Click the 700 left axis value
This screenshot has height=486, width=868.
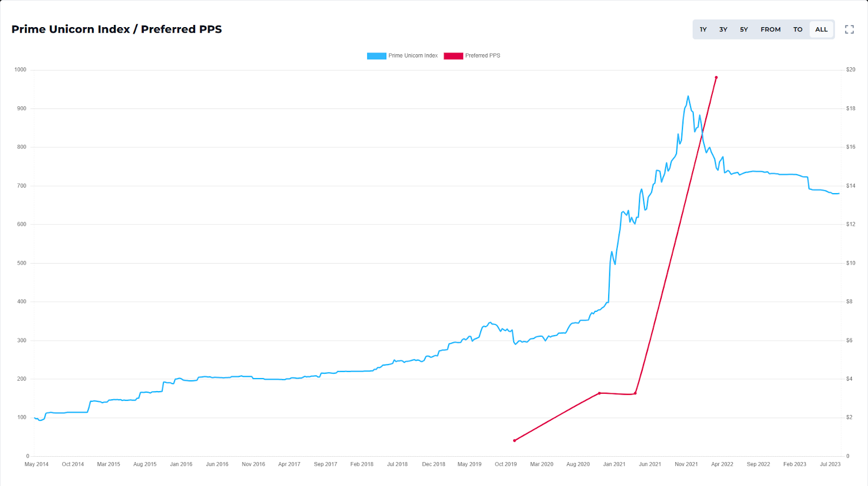coord(22,186)
